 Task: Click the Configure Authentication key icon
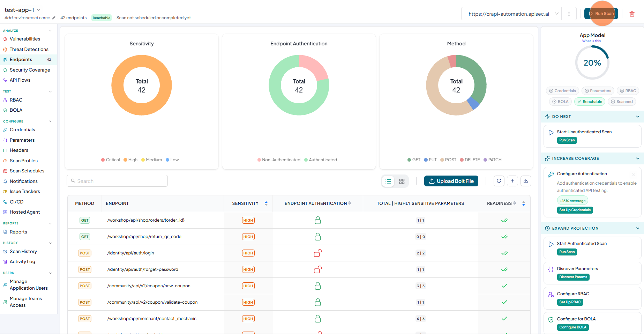(x=551, y=175)
